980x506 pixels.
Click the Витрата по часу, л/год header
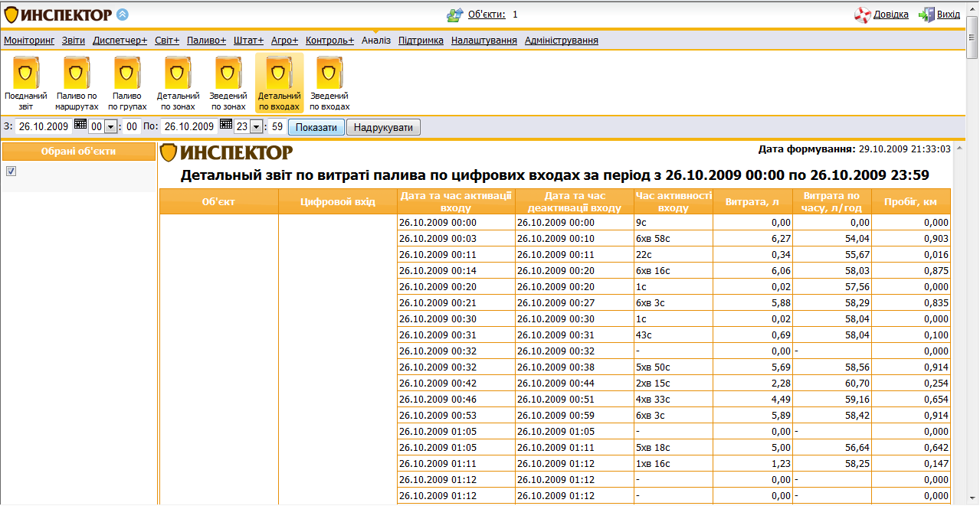pyautogui.click(x=832, y=201)
